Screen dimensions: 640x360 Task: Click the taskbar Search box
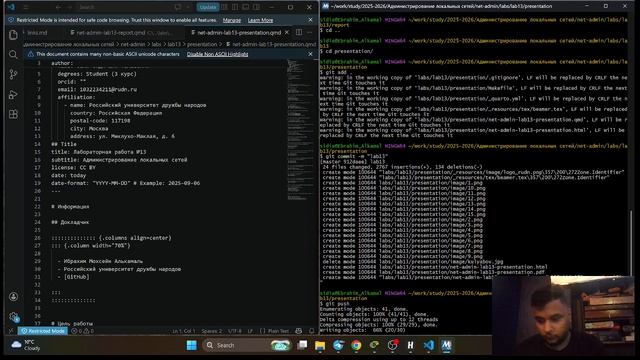coord(247,345)
